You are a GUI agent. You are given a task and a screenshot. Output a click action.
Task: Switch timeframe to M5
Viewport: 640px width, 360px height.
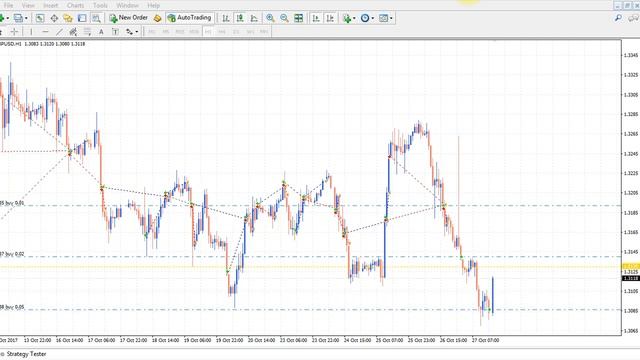(166, 31)
